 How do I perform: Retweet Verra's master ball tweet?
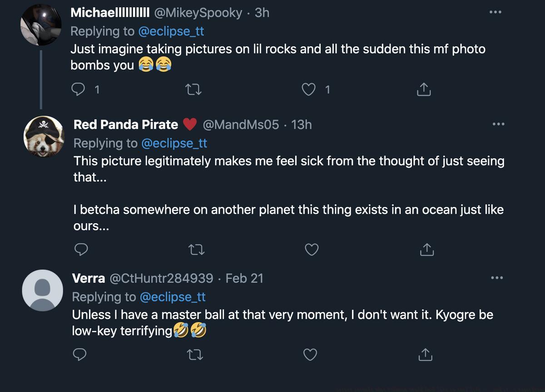click(195, 354)
